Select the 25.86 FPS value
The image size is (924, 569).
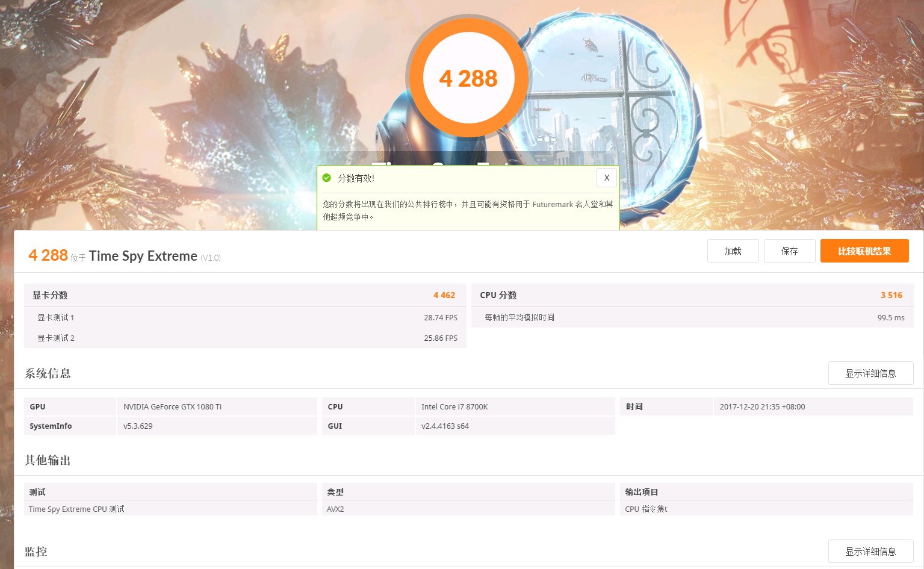(441, 338)
